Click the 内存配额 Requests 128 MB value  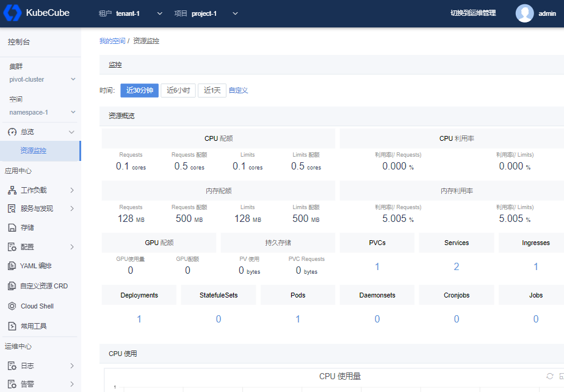click(x=131, y=218)
